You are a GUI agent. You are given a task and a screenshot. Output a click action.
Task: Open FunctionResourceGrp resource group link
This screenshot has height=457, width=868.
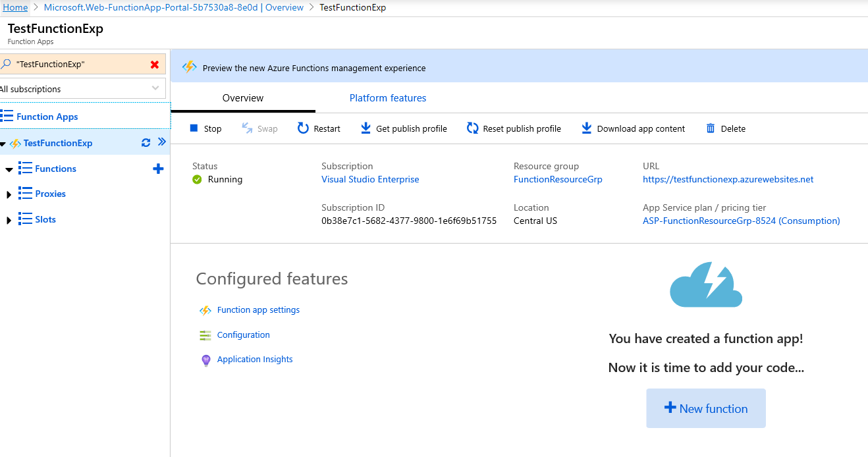click(558, 179)
